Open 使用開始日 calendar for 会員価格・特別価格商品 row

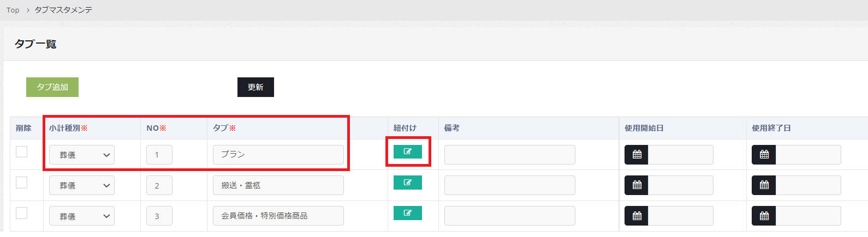pos(637,216)
